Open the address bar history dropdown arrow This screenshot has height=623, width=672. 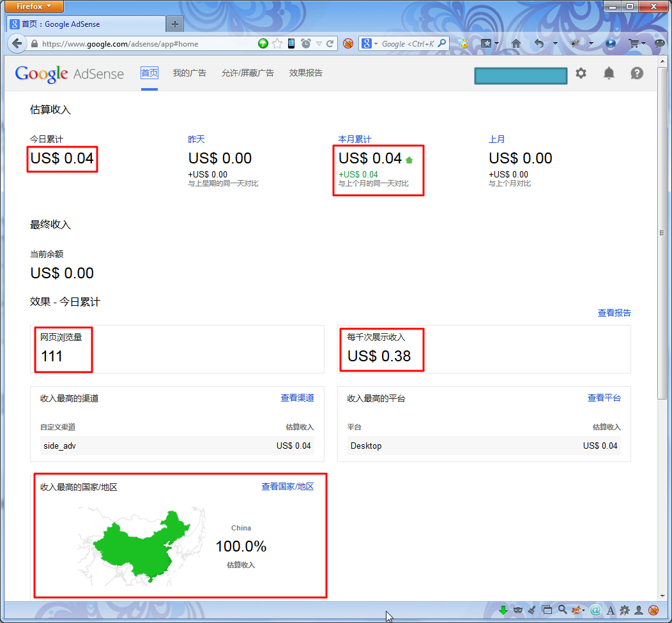coord(319,43)
